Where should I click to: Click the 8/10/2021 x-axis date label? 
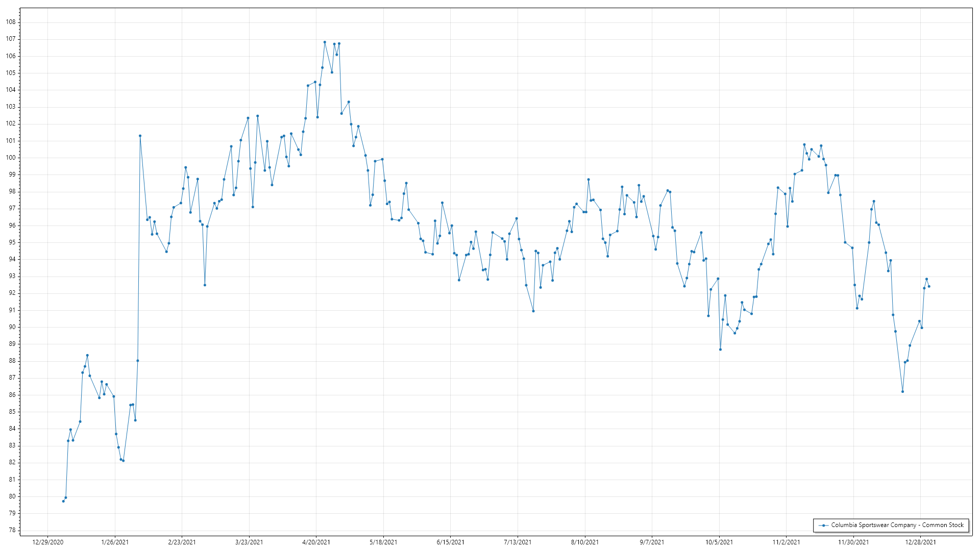tap(585, 542)
